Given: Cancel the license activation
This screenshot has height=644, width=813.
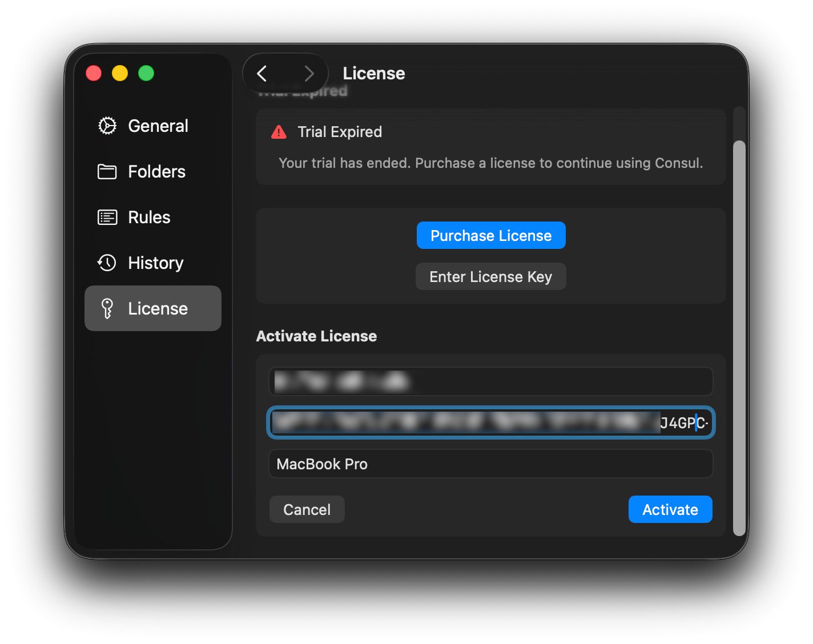Looking at the screenshot, I should pyautogui.click(x=307, y=509).
